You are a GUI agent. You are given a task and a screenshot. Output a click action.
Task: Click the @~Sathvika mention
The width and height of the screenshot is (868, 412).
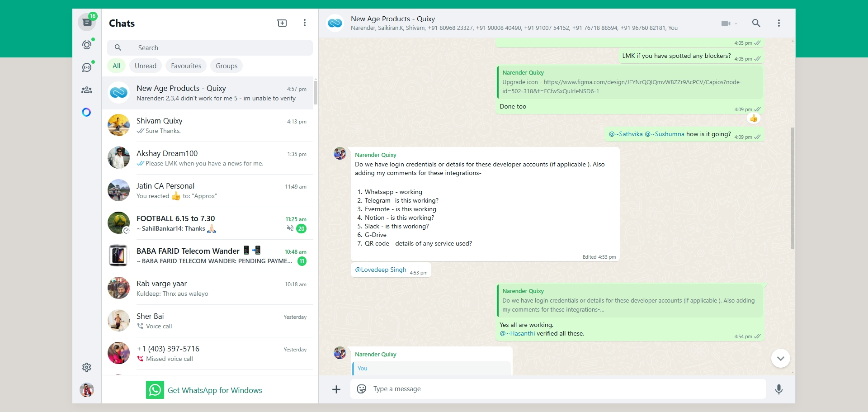point(626,134)
